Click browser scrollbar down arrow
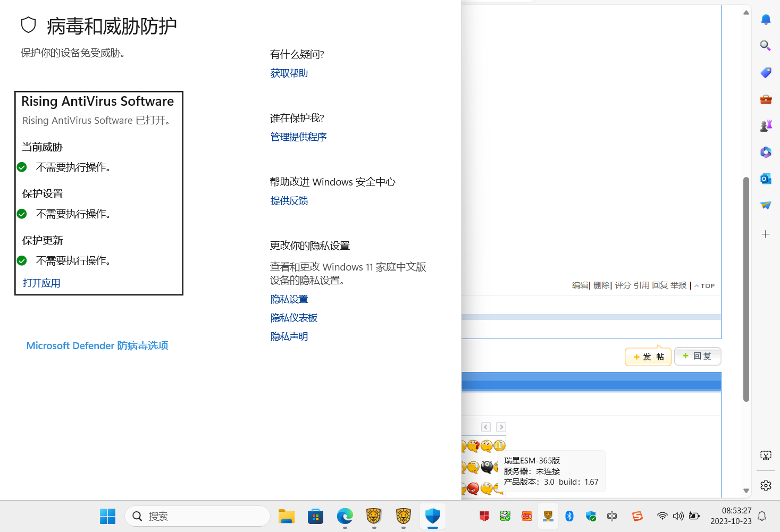The image size is (780, 532). click(x=746, y=491)
